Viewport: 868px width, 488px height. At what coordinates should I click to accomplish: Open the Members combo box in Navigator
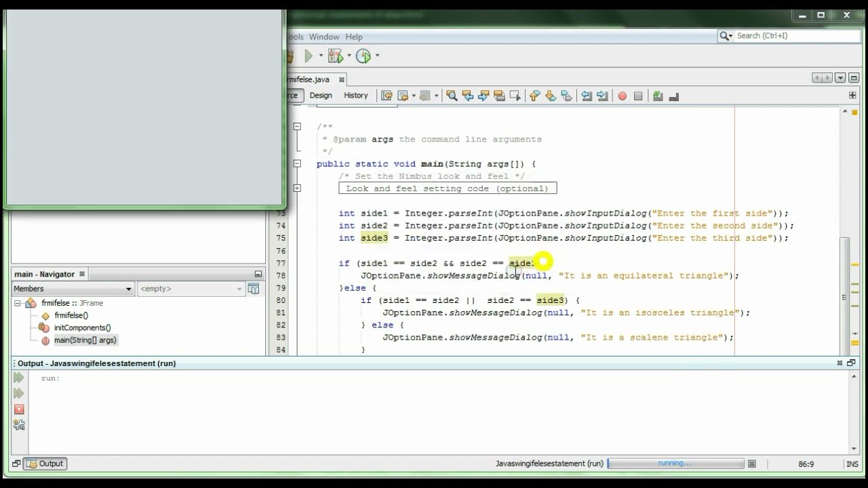coord(73,289)
